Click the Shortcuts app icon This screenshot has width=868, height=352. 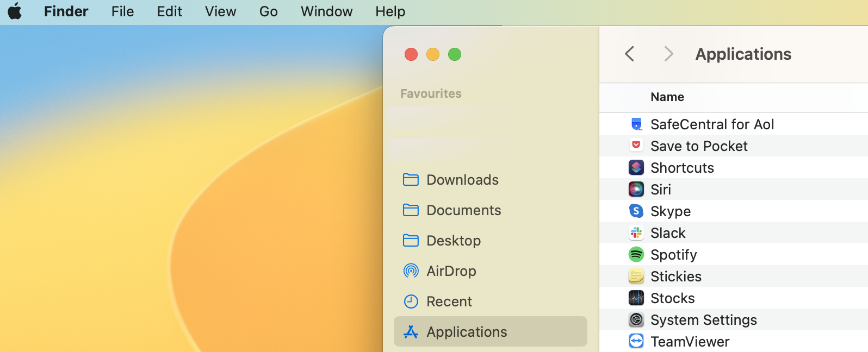point(636,167)
